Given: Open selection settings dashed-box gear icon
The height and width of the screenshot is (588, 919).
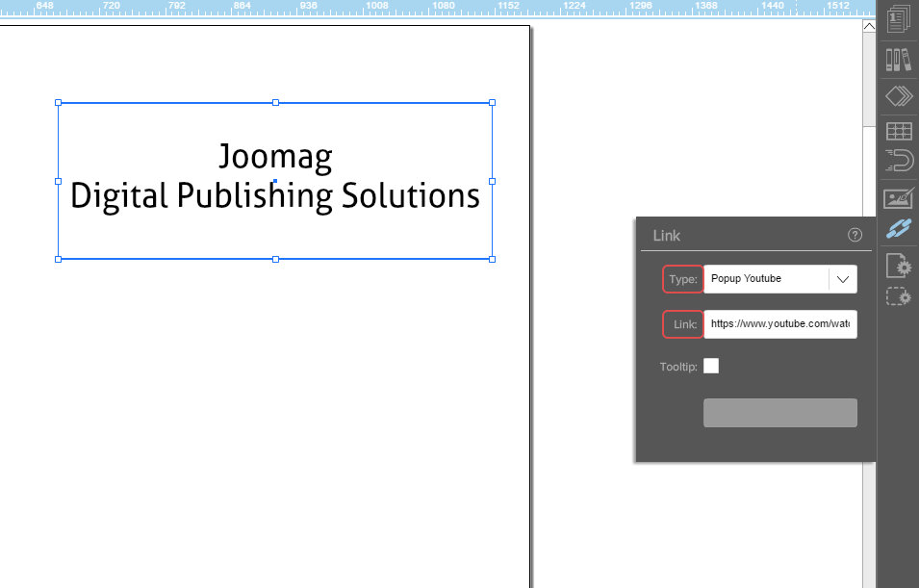Looking at the screenshot, I should click(898, 296).
